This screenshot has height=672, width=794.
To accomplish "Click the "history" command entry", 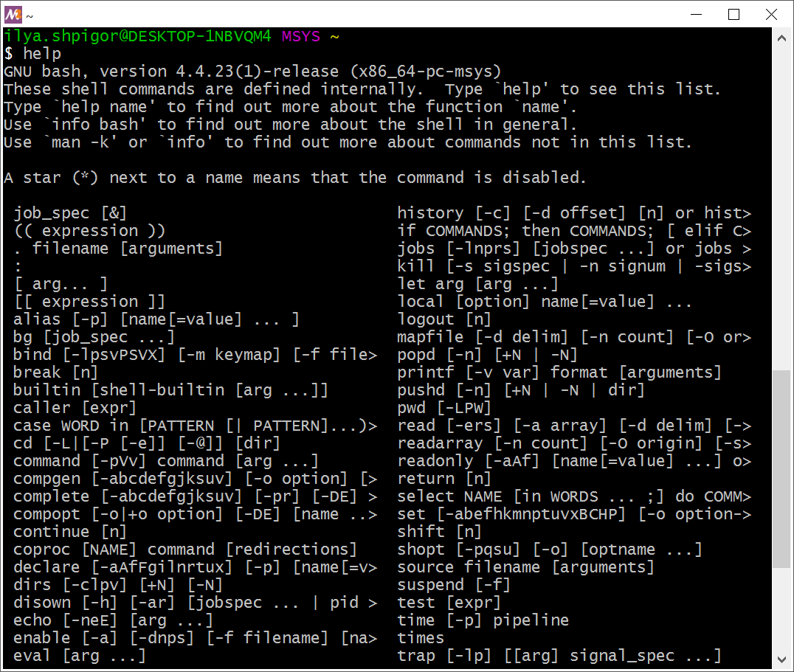I will click(x=430, y=213).
